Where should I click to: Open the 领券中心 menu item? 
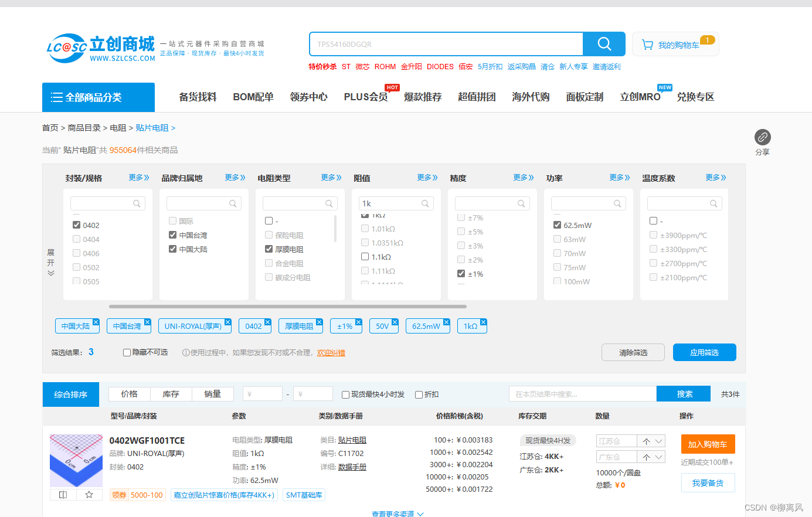308,97
